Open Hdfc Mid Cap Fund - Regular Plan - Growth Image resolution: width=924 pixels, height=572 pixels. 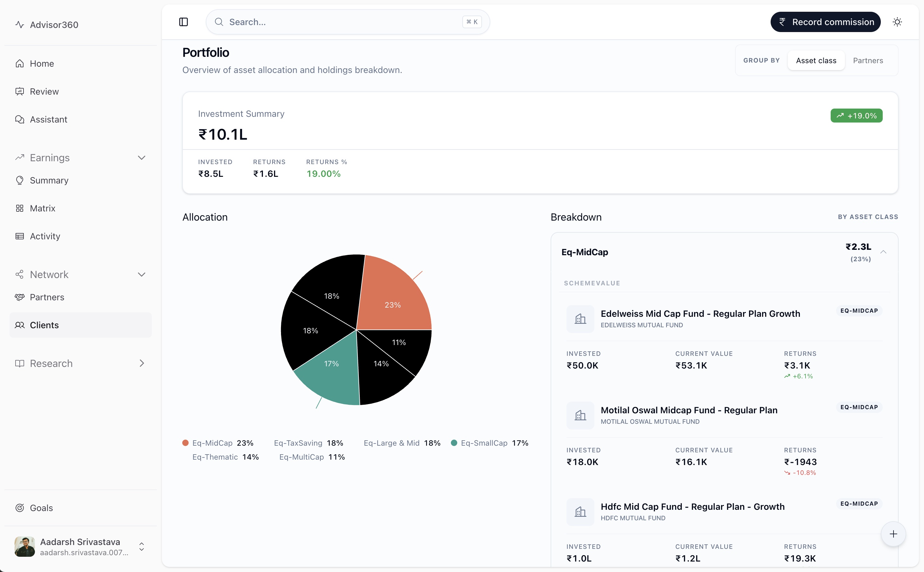(x=693, y=507)
